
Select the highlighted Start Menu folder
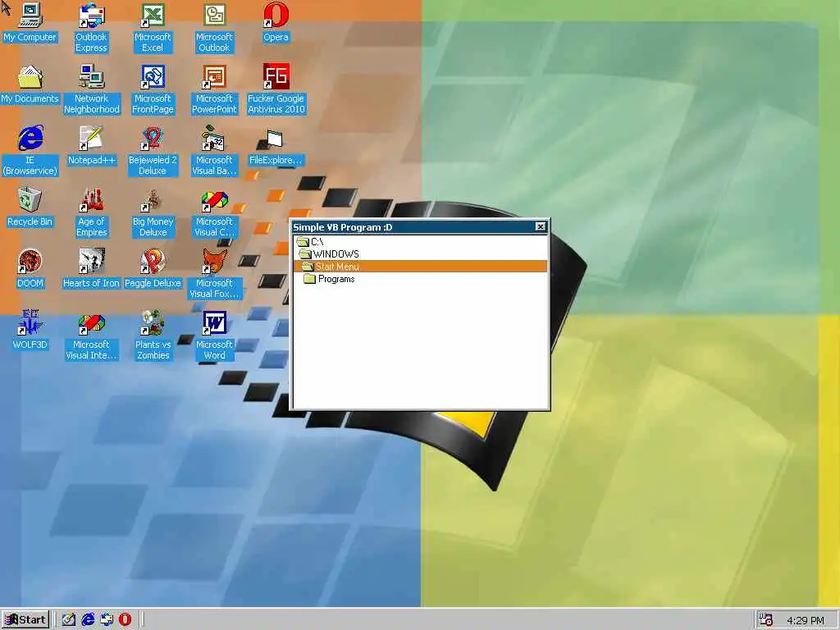click(x=421, y=267)
